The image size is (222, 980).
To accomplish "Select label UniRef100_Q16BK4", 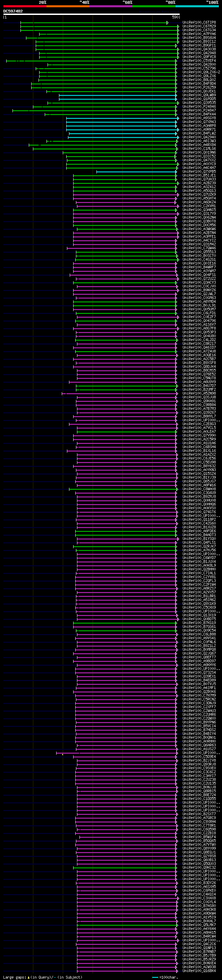I will [199, 971].
